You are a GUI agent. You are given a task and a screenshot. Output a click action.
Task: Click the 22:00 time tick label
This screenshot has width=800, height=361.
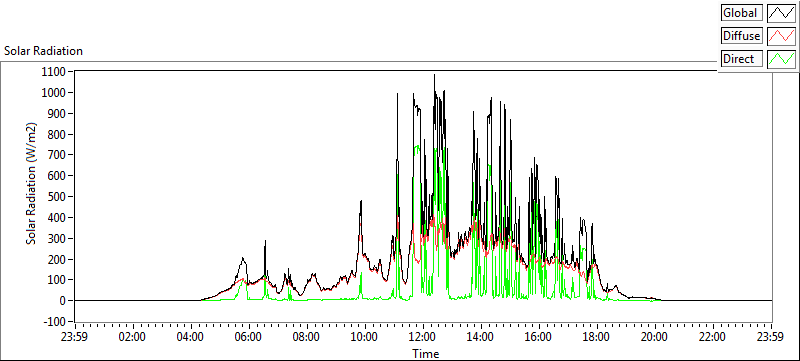(712, 337)
